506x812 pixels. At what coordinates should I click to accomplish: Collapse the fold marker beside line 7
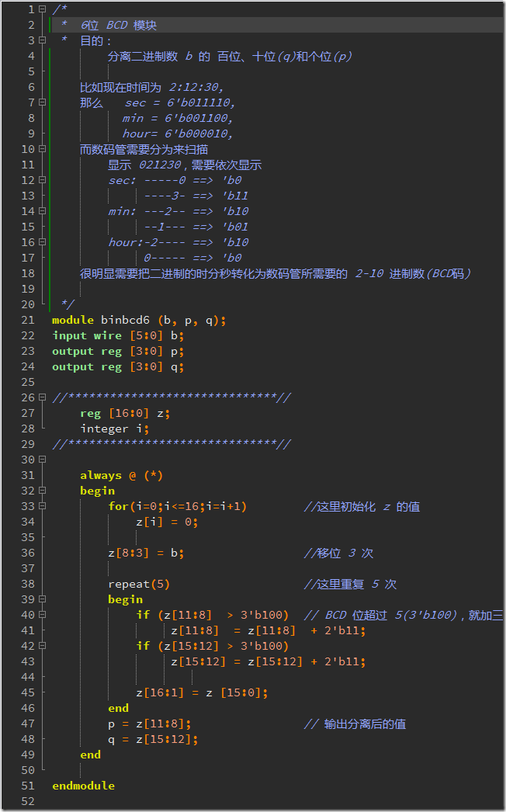click(x=43, y=102)
